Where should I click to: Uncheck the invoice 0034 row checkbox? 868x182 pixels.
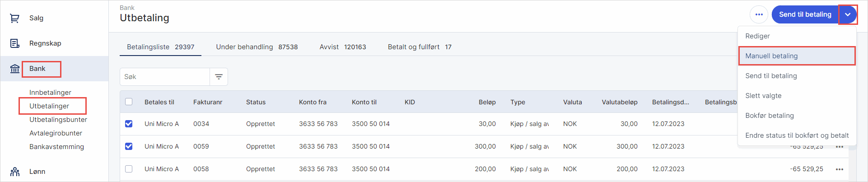click(x=129, y=124)
